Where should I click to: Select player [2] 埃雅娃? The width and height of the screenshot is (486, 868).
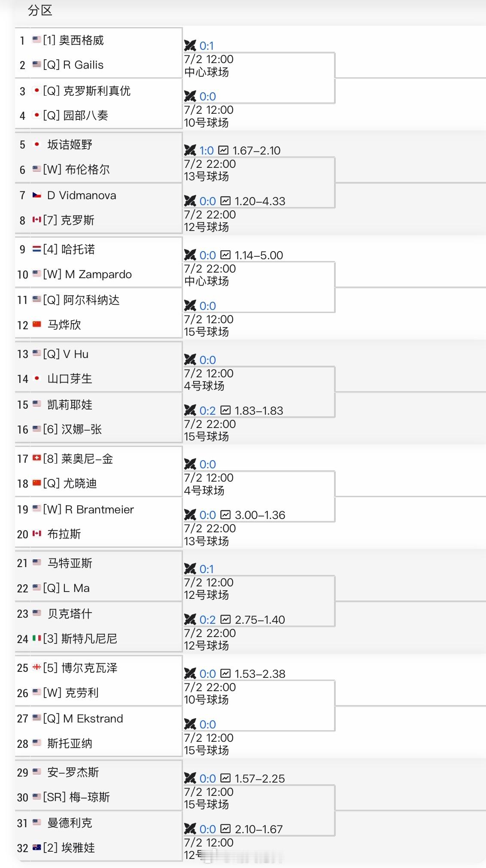69,848
